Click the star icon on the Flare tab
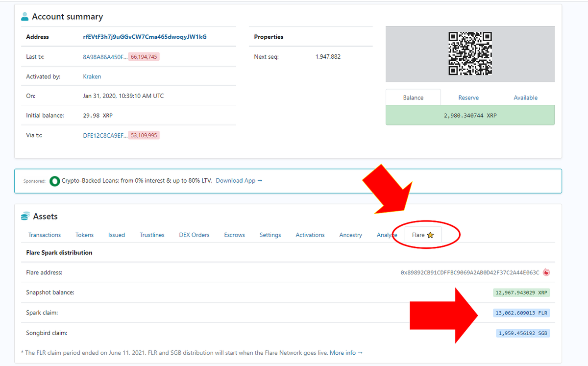The width and height of the screenshot is (588, 366). coord(430,235)
